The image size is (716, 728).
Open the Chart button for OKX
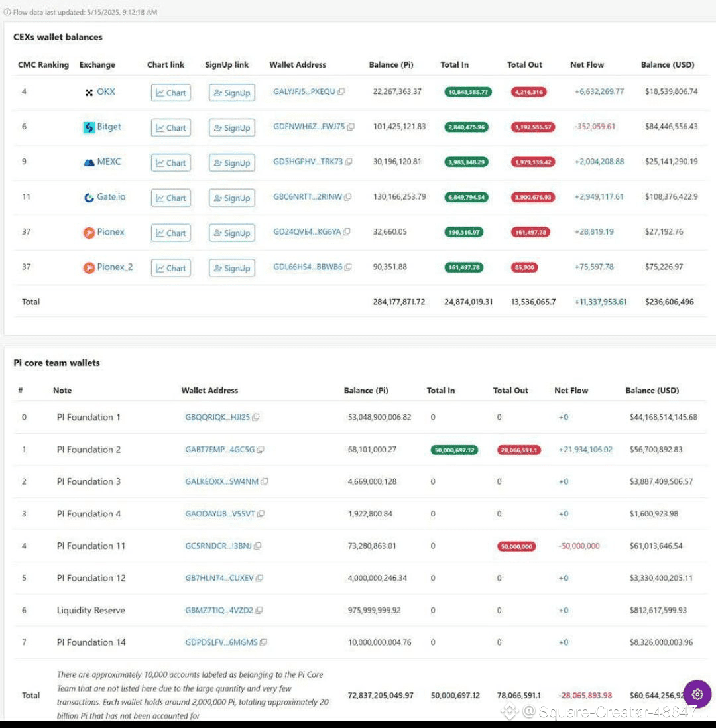point(171,92)
